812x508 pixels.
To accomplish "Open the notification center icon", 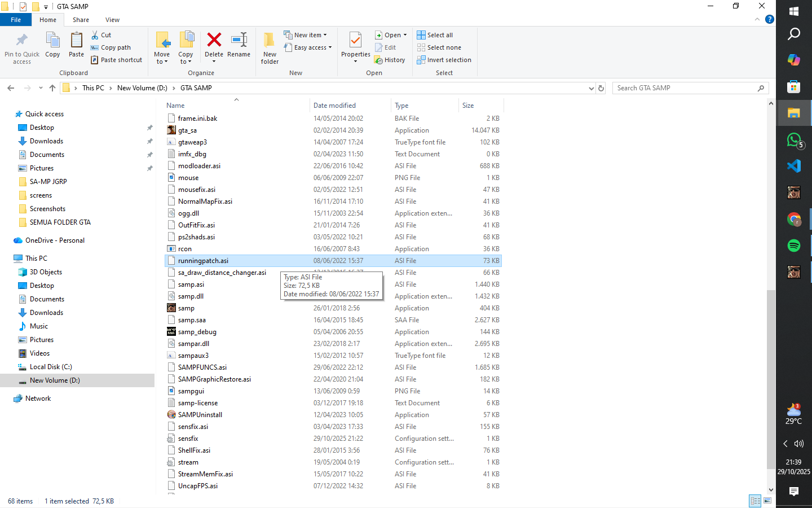I will [794, 492].
